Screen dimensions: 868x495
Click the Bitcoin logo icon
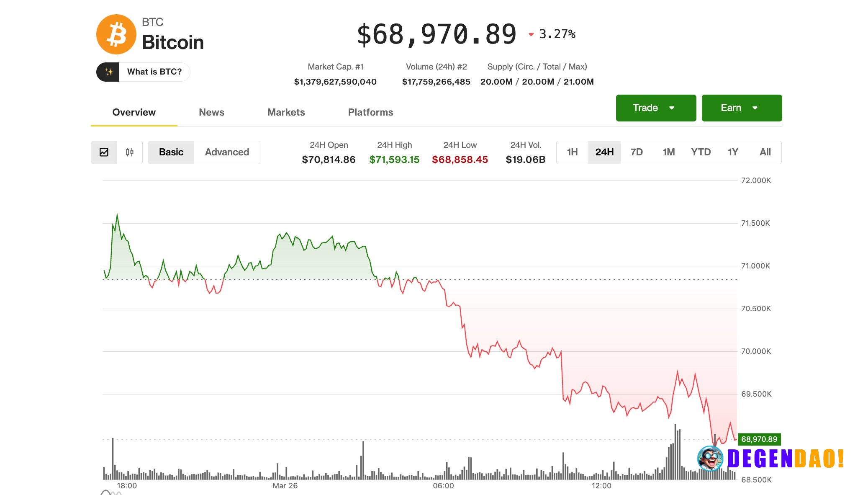click(x=117, y=34)
